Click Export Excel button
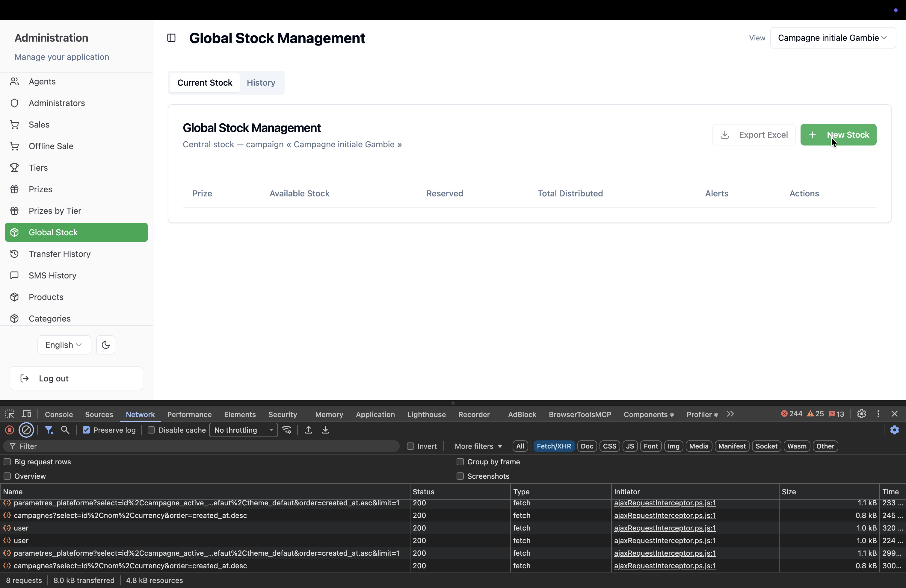The image size is (906, 588). point(754,135)
